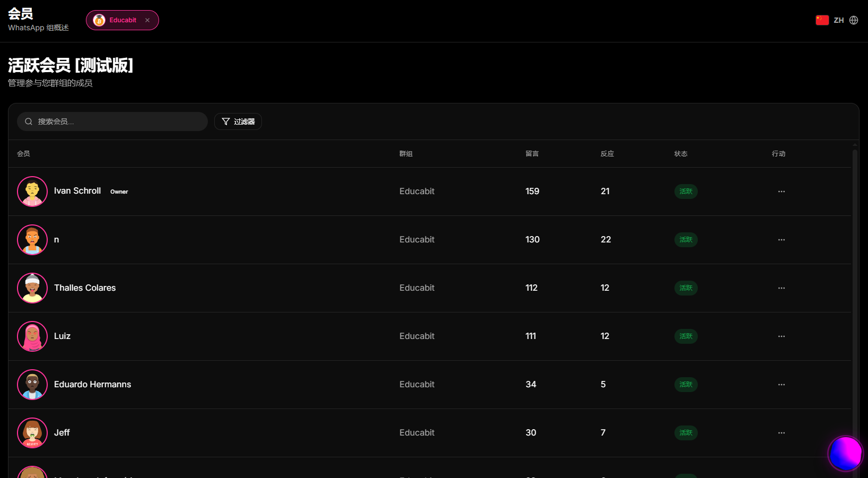Click Ivan Schroll's avatar
Viewport: 868px width, 478px height.
[x=32, y=192]
